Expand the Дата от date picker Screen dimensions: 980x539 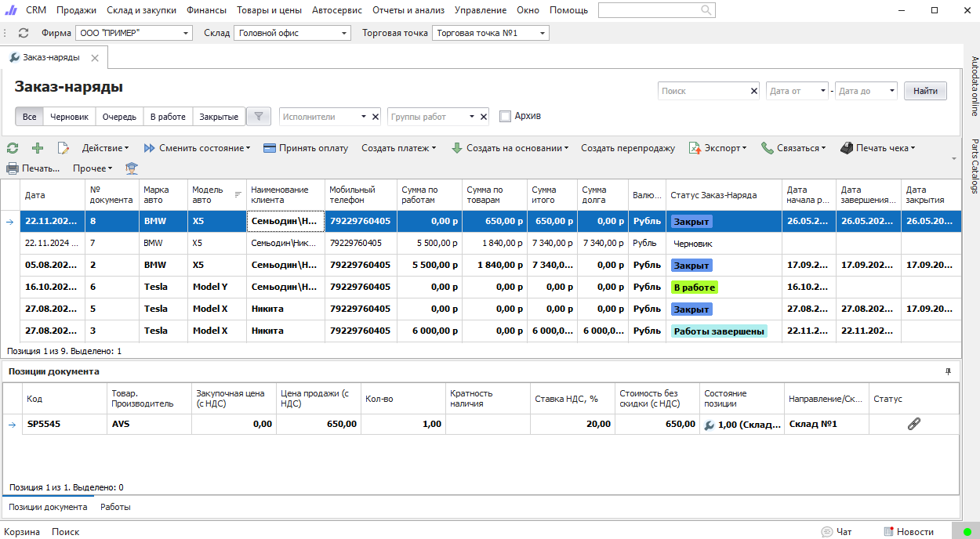822,91
